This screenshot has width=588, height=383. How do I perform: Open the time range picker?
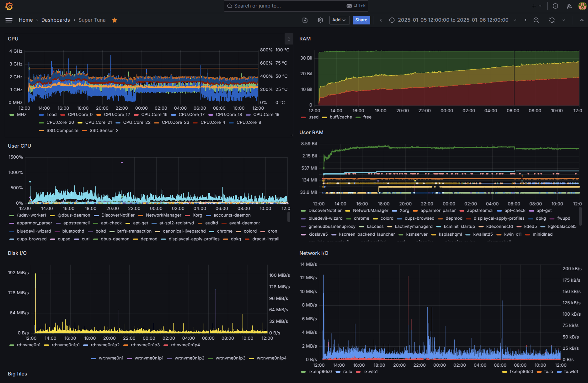452,20
